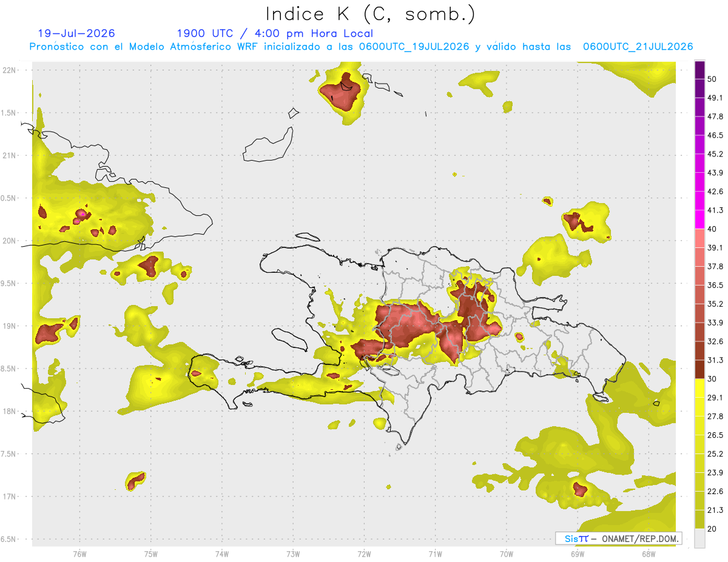Image resolution: width=728 pixels, height=562 pixels.
Task: Click the colorbar label "41.3"
Action: pyautogui.click(x=715, y=210)
